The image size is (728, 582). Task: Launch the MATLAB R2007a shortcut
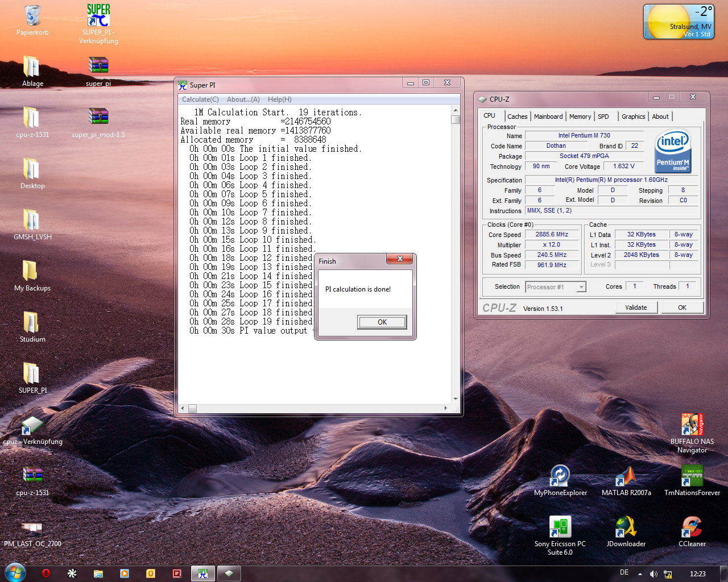click(626, 476)
